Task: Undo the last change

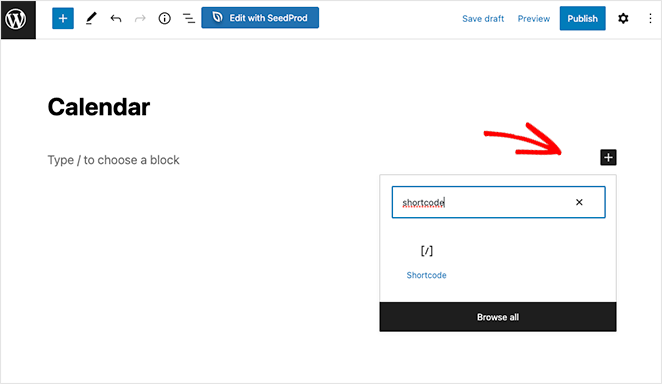Action: (x=116, y=19)
